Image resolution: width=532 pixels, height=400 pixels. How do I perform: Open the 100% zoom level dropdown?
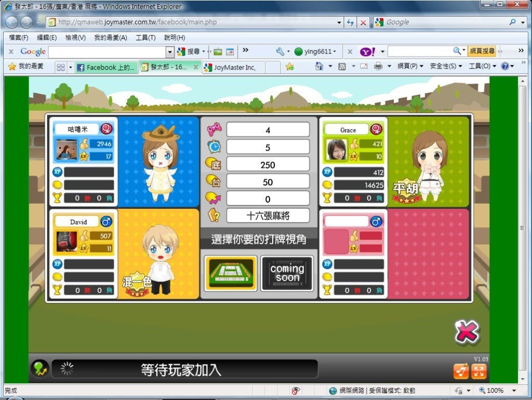(x=514, y=391)
